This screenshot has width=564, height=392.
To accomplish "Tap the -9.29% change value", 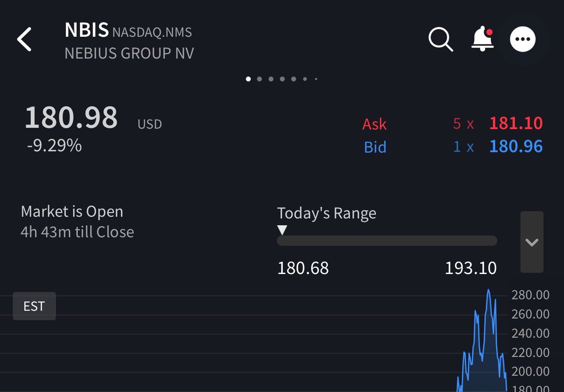I will (54, 146).
